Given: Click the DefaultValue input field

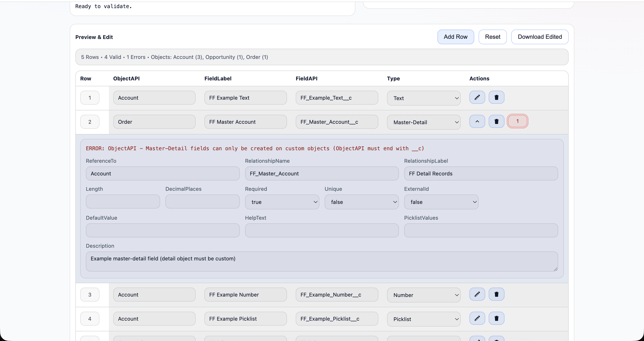Looking at the screenshot, I should click(163, 230).
